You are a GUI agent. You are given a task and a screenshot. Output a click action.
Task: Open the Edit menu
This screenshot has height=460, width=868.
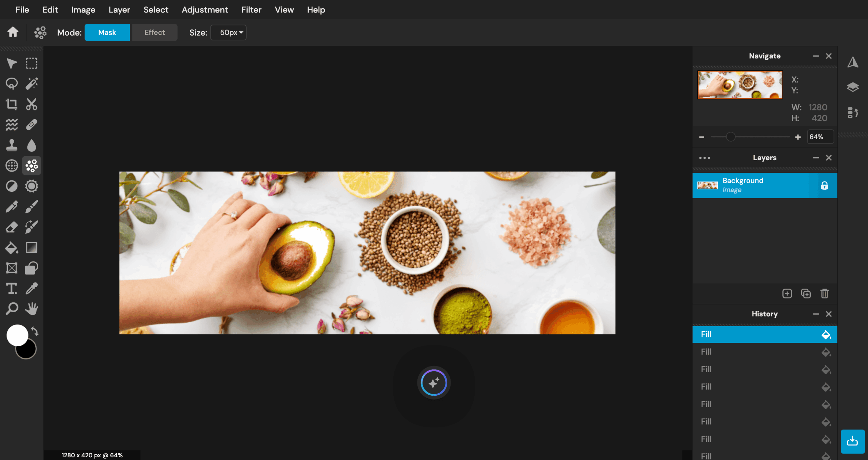pyautogui.click(x=50, y=10)
